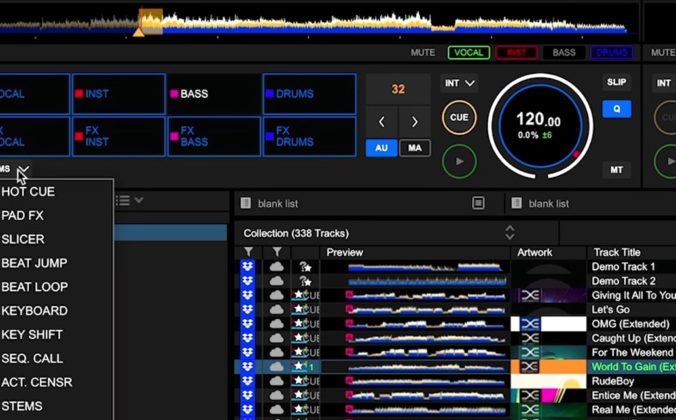This screenshot has width=676, height=420.
Task: Trigger the FX BASS pad
Action: coord(214,136)
